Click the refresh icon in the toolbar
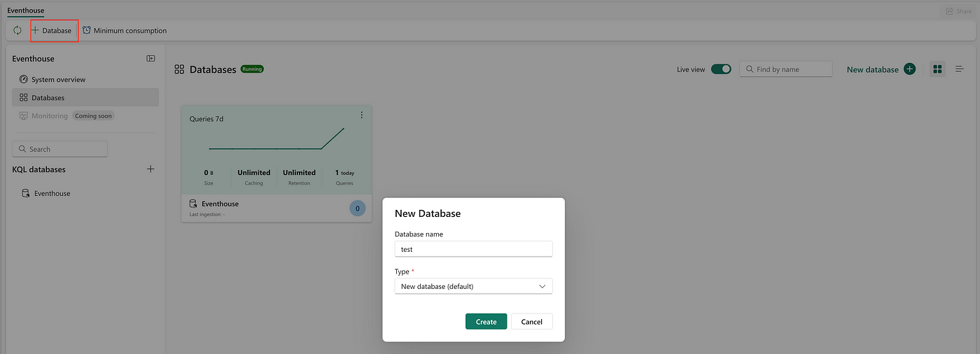The width and height of the screenshot is (980, 354). point(17,31)
